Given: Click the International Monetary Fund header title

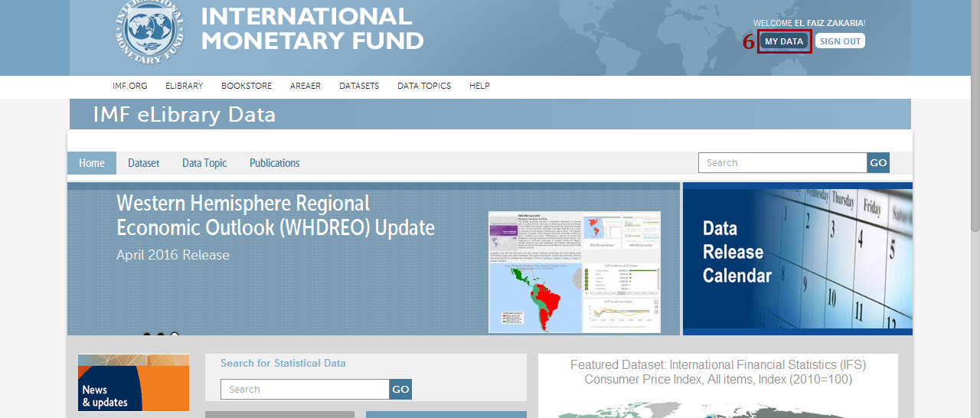Looking at the screenshot, I should (x=312, y=28).
